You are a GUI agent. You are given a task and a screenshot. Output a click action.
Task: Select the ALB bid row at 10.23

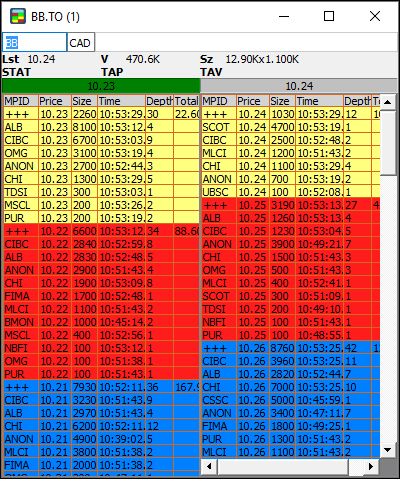(x=101, y=127)
